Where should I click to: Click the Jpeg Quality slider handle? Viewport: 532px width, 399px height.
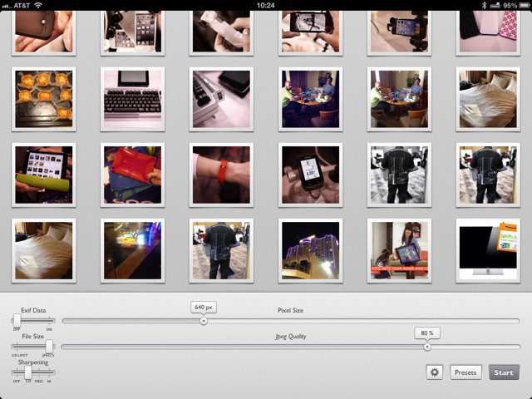point(427,347)
